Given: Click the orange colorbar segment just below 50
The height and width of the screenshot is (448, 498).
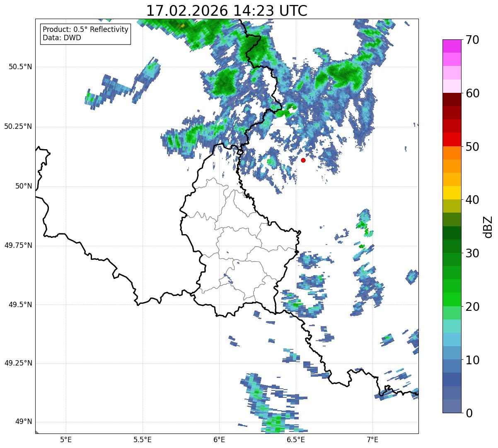Looking at the screenshot, I should click(x=452, y=153).
